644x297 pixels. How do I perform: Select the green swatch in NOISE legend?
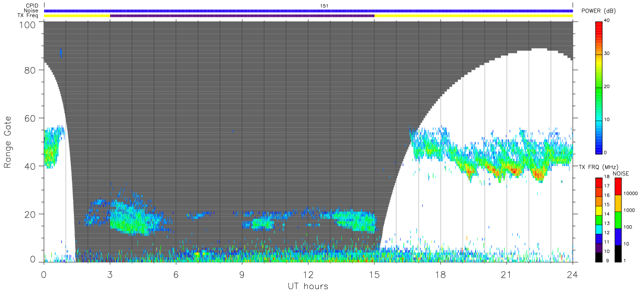pyautogui.click(x=618, y=220)
